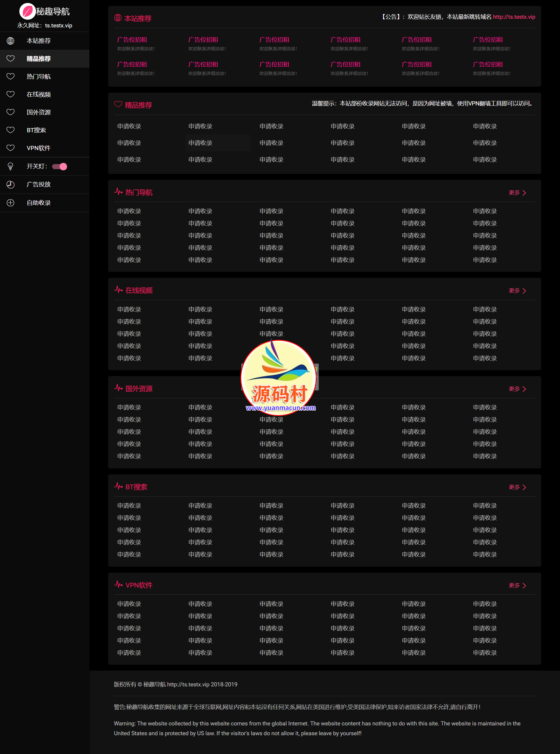
Task: Click the 源码村 watermark logo image
Action: point(279,377)
